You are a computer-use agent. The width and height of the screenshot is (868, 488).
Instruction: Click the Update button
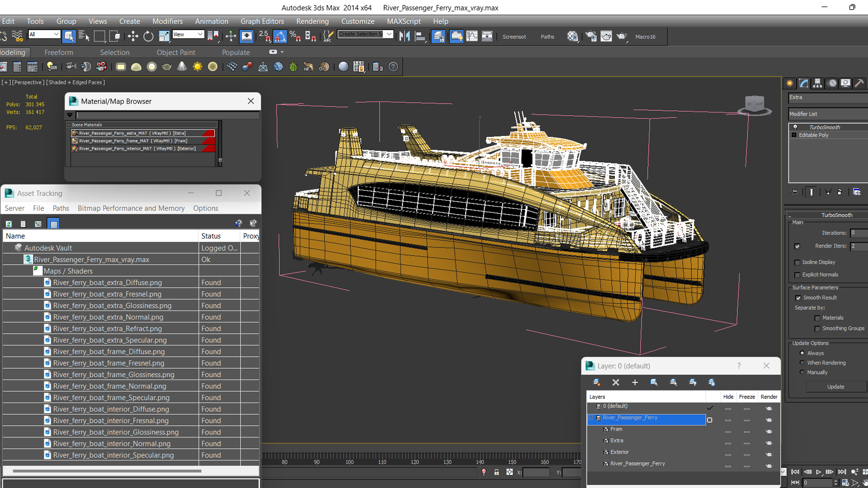(835, 387)
